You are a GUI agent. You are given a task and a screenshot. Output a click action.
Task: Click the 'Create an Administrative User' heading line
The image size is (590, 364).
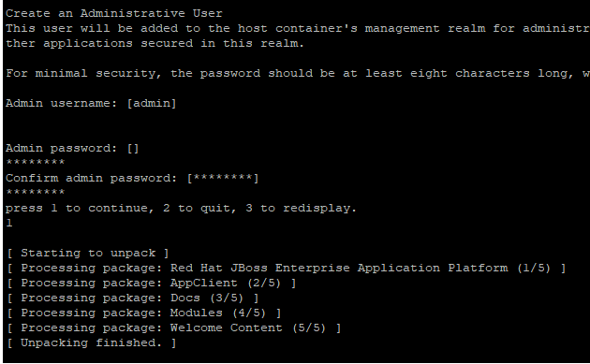point(114,13)
